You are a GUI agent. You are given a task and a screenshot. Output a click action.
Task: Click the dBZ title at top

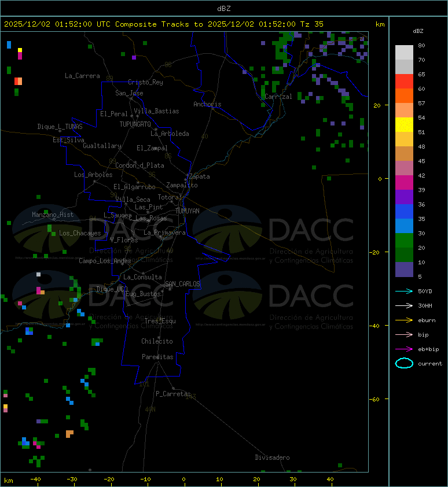coord(224,9)
